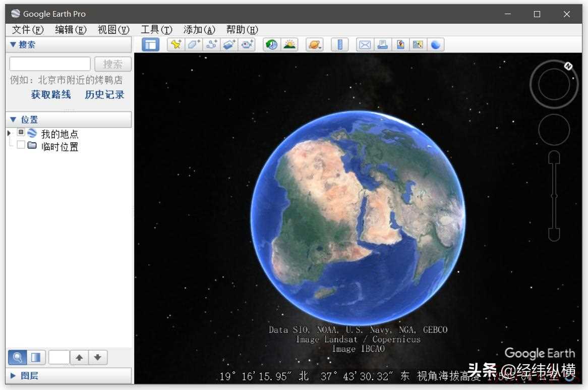Image resolution: width=588 pixels, height=390 pixels.
Task: Toggle the sidebar visibility button
Action: [x=150, y=44]
